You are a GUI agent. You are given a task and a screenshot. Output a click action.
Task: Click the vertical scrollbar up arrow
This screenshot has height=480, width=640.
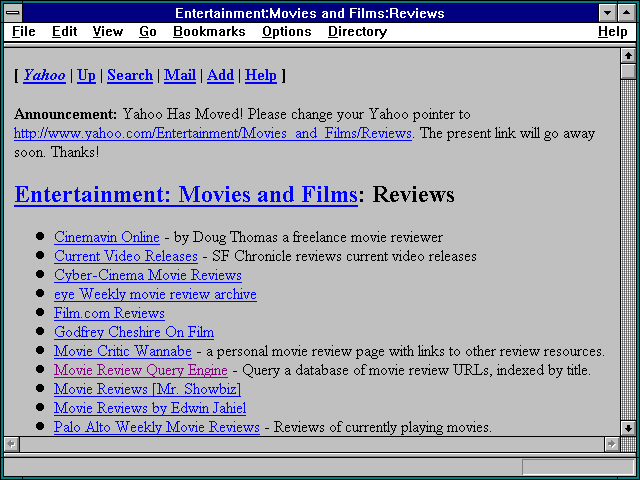(628, 56)
